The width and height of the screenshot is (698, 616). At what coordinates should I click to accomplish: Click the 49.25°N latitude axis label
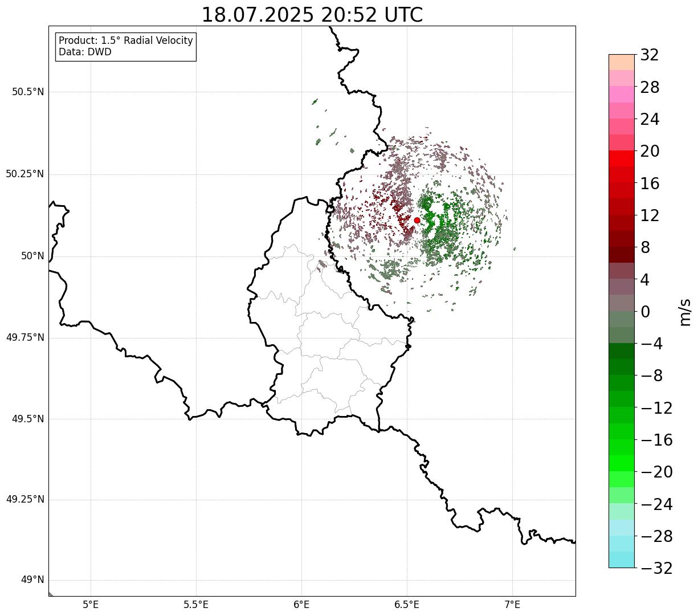[x=25, y=499]
